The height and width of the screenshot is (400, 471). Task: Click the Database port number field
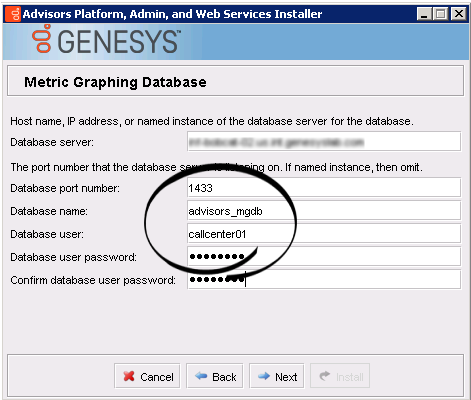pyautogui.click(x=324, y=187)
